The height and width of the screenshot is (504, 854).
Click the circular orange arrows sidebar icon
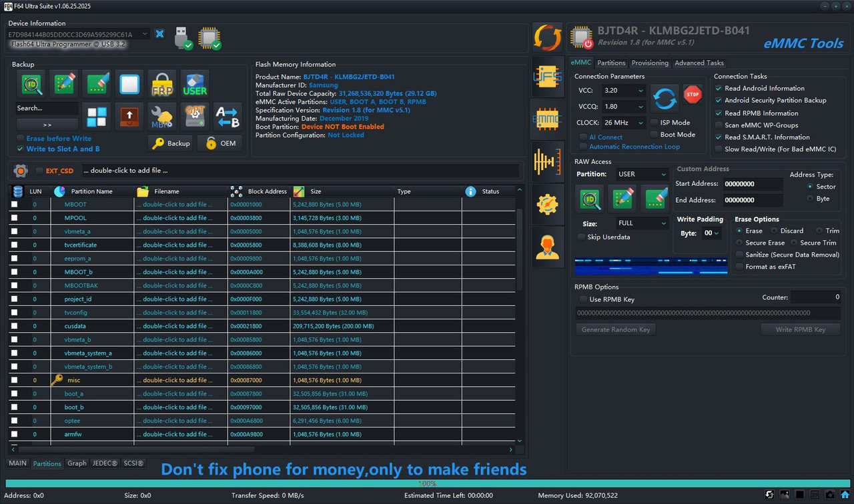[548, 37]
